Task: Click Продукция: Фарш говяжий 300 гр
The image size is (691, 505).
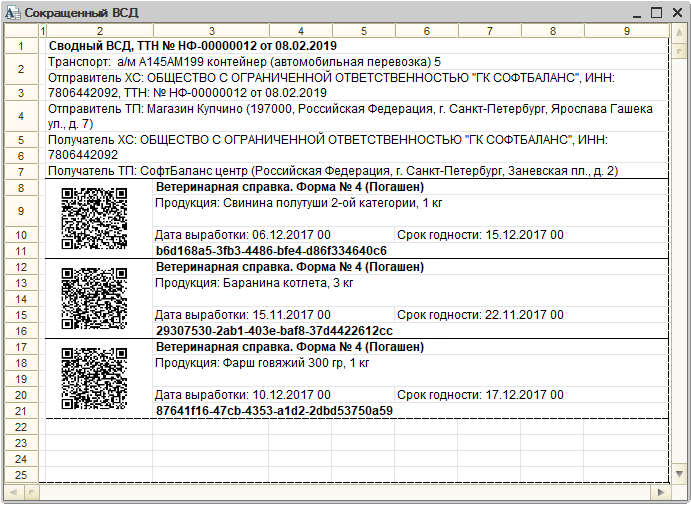Action: tap(262, 363)
